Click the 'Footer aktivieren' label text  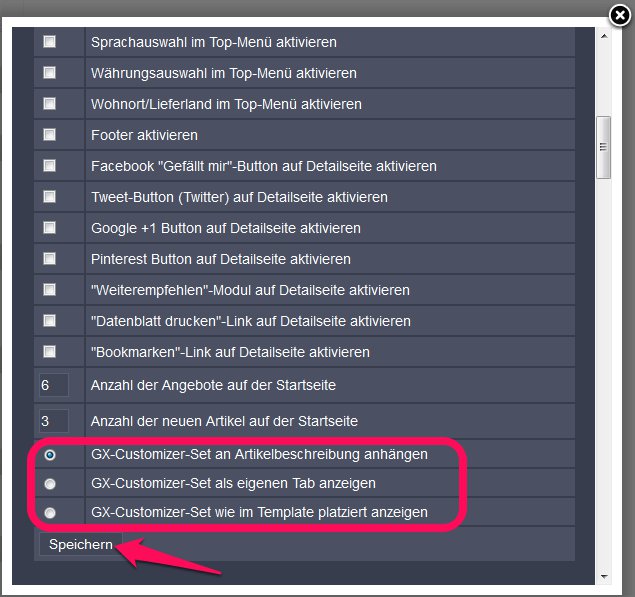click(x=145, y=135)
